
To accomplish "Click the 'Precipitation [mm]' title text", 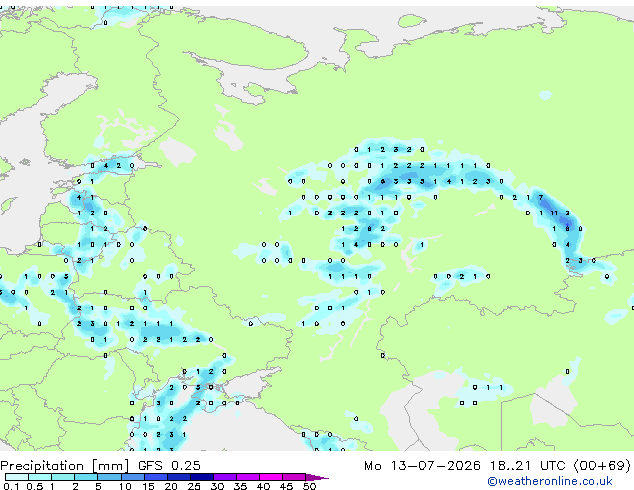I will click(64, 466).
